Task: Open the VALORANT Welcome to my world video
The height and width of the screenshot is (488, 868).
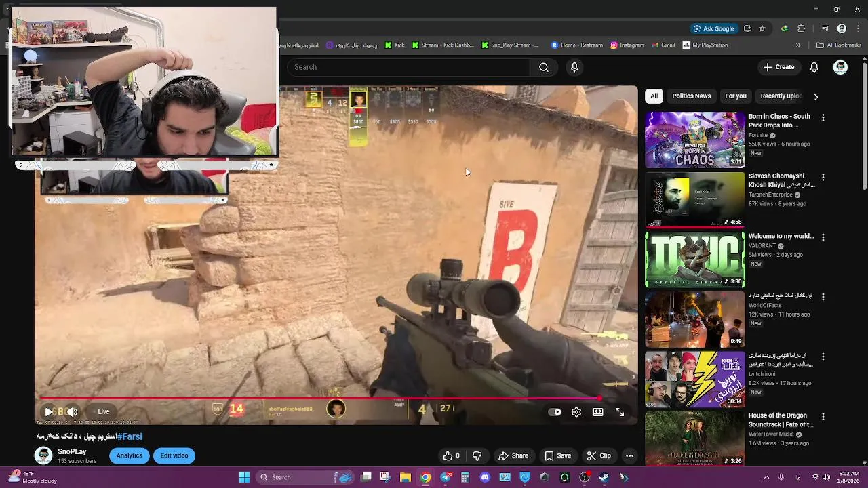Action: coord(694,260)
